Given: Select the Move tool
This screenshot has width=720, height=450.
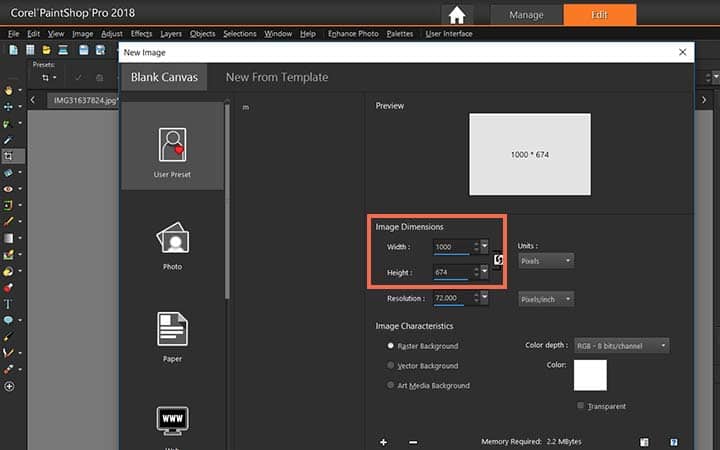Looking at the screenshot, I should [8, 107].
